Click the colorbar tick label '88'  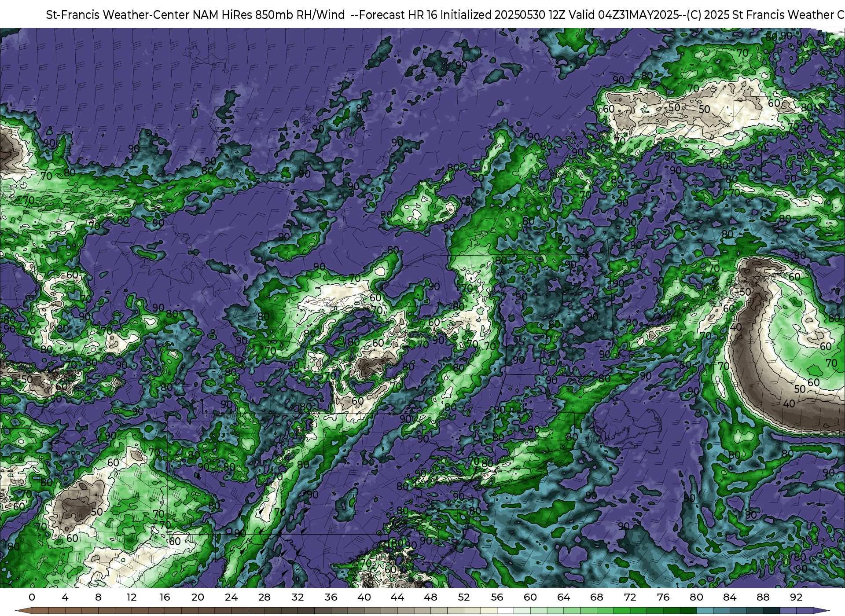tap(763, 597)
